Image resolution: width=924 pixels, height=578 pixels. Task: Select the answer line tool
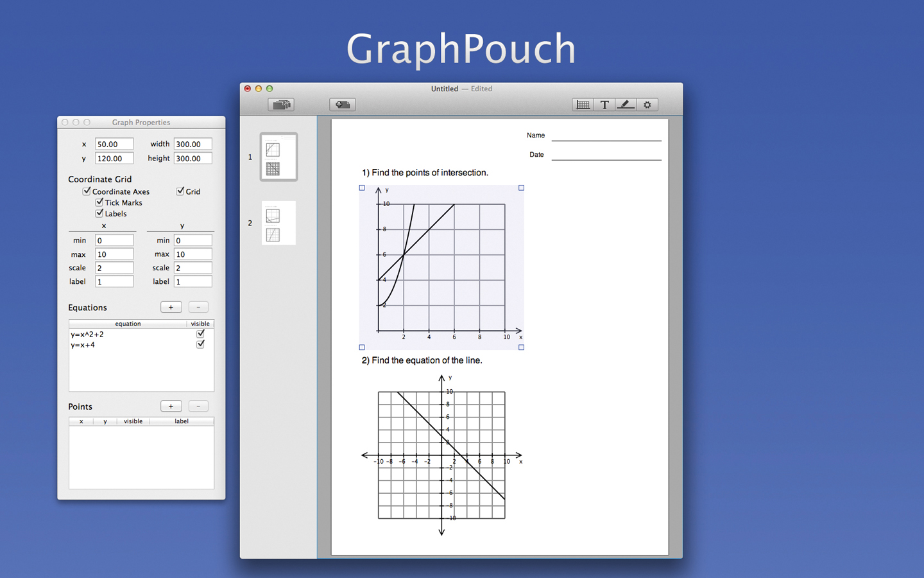[x=626, y=105]
